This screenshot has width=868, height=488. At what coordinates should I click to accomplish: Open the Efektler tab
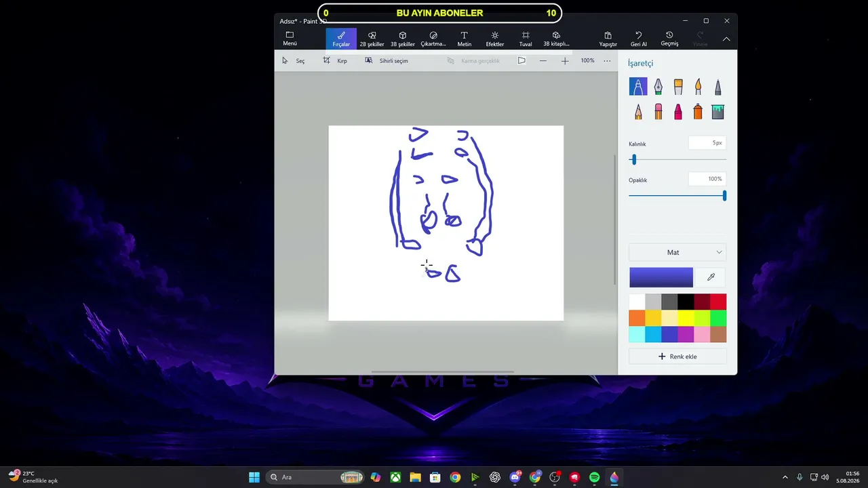point(495,39)
